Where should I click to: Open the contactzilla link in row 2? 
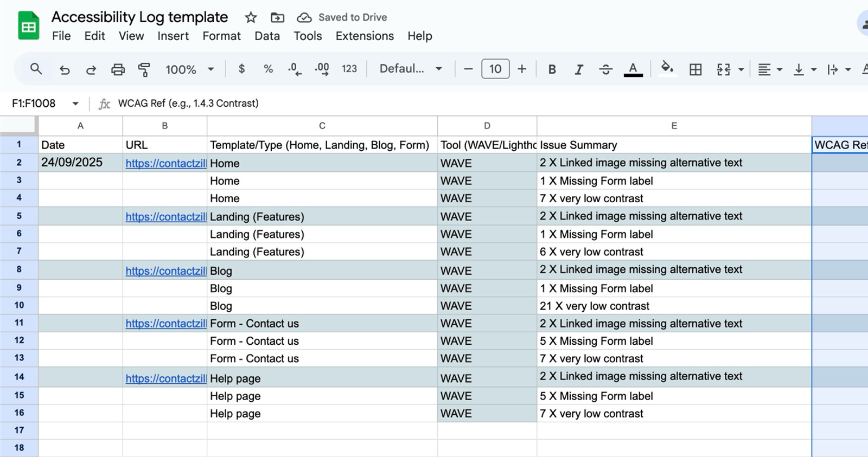[x=165, y=163]
